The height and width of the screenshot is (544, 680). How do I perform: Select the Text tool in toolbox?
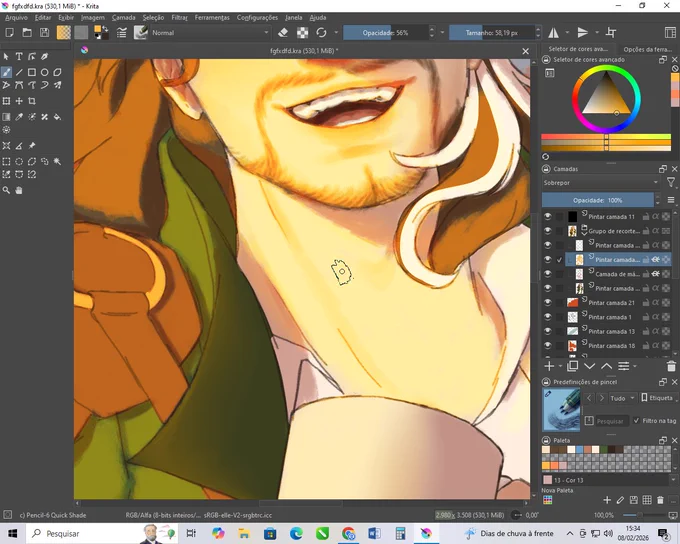pyautogui.click(x=19, y=56)
